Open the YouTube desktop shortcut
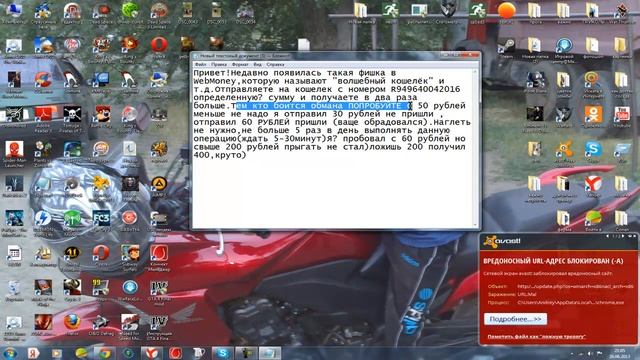Viewport: 640px width, 360px height. click(x=622, y=115)
